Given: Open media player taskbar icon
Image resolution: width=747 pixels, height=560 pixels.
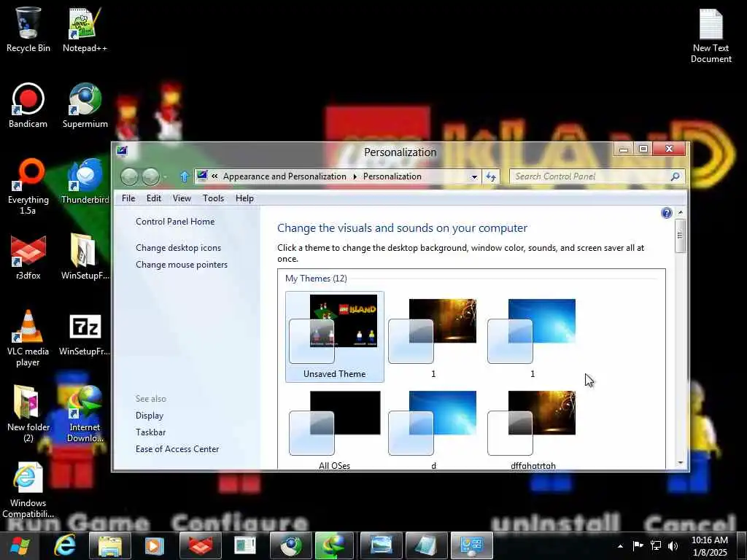Looking at the screenshot, I should (154, 545).
